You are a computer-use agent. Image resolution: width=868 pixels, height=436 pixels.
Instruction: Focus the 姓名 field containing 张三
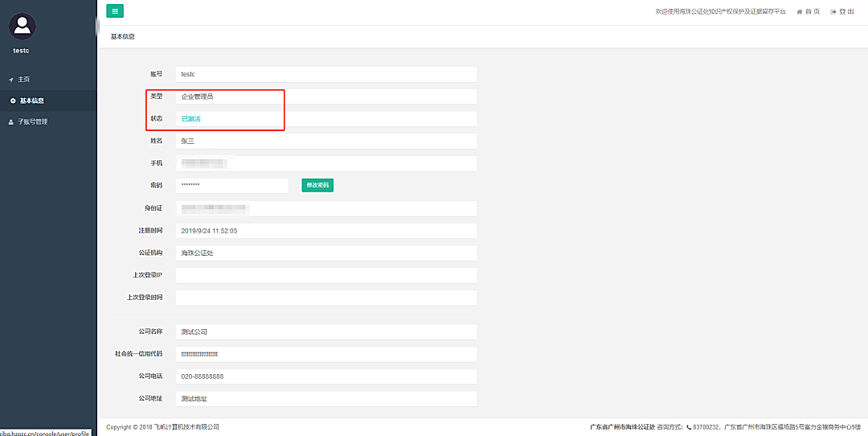(x=325, y=141)
